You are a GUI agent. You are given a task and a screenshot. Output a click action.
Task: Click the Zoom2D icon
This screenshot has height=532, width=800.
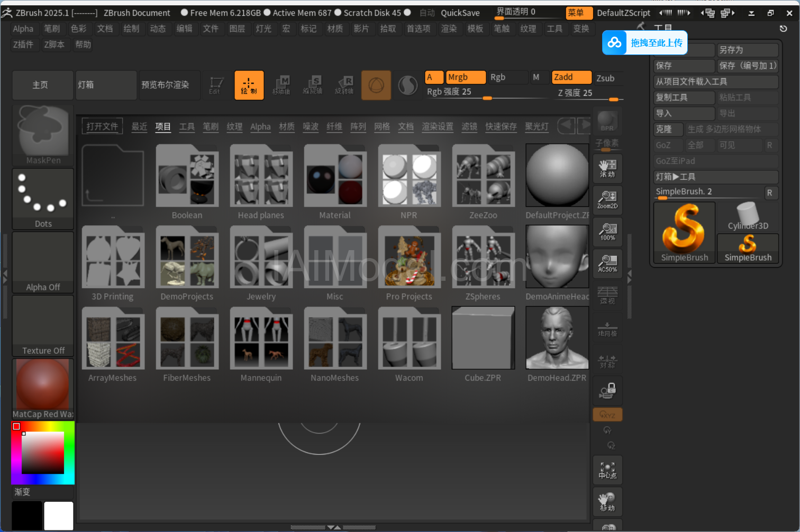click(x=607, y=199)
